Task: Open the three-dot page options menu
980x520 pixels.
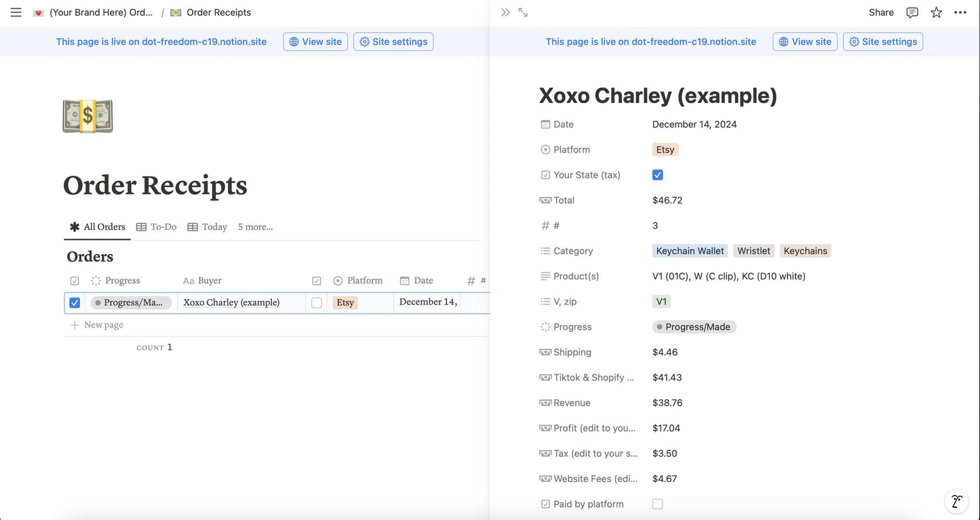Action: click(961, 12)
